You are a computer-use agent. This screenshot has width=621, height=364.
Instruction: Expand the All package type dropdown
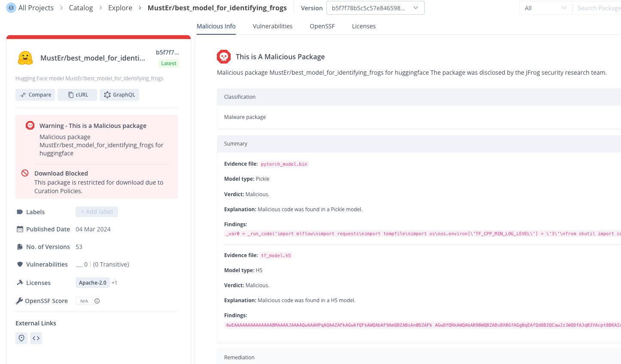coord(545,8)
